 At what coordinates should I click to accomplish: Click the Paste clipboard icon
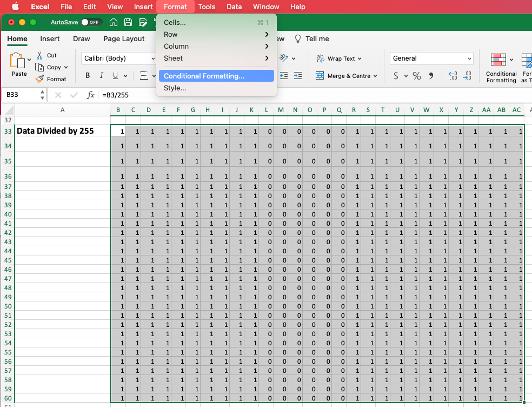tap(17, 61)
